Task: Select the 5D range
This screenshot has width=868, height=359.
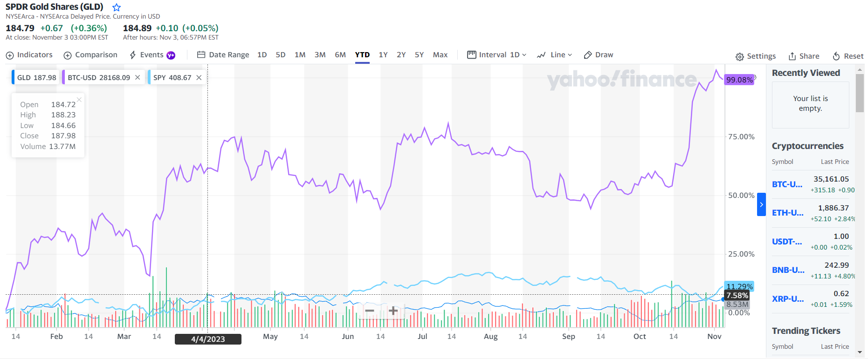Action: [281, 55]
